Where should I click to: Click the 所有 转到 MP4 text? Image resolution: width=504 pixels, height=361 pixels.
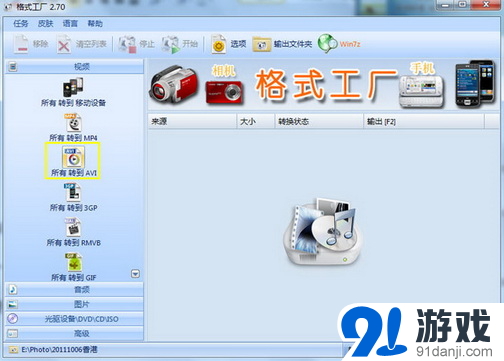pos(73,138)
